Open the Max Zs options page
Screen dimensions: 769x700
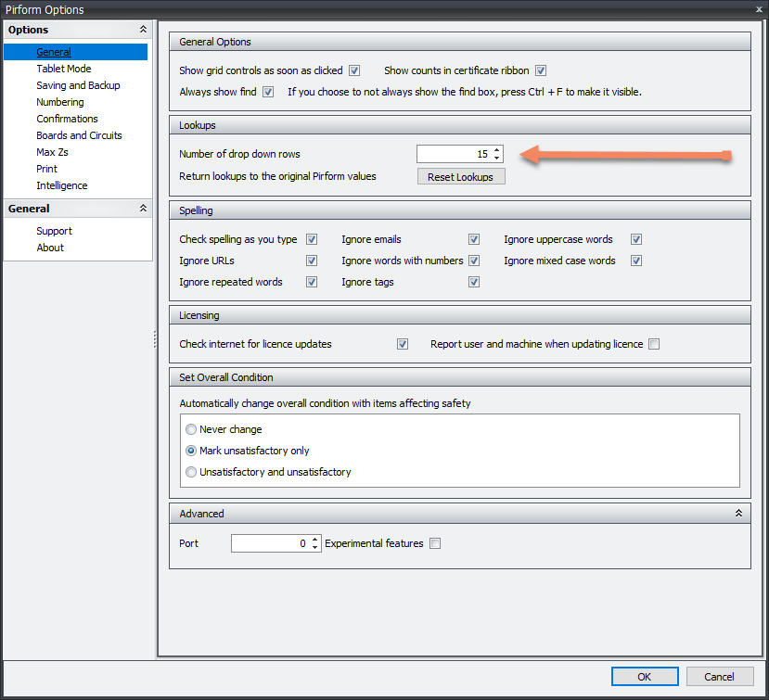52,152
